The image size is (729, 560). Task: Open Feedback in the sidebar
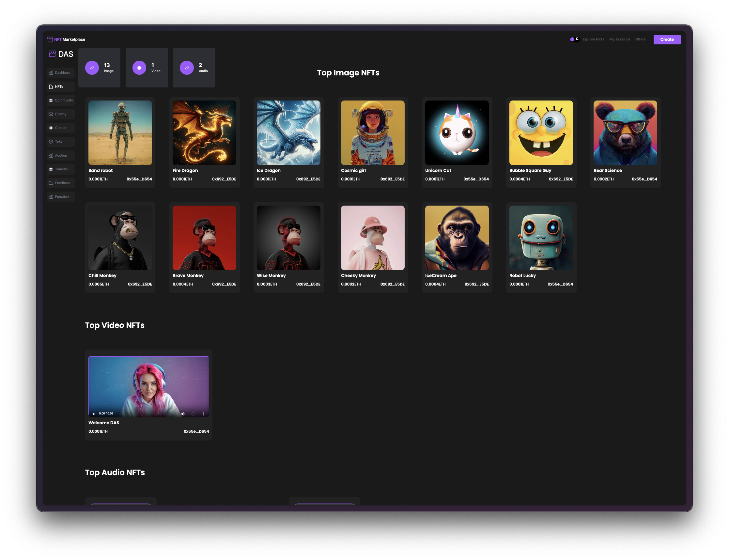(60, 183)
